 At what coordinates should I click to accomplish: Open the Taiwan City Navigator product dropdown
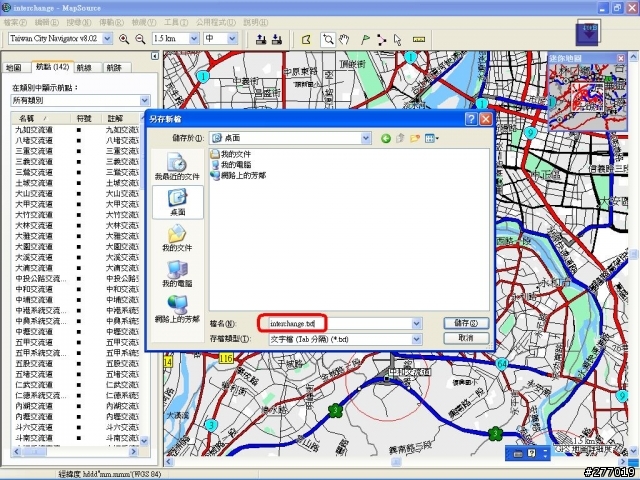click(107, 39)
